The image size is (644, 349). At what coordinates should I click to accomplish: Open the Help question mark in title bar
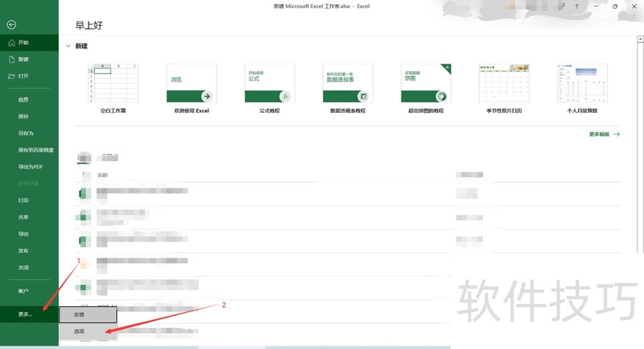576,6
